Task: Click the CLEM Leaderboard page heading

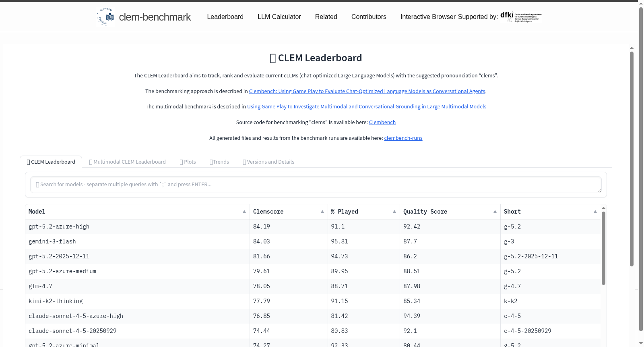Action: [x=316, y=58]
